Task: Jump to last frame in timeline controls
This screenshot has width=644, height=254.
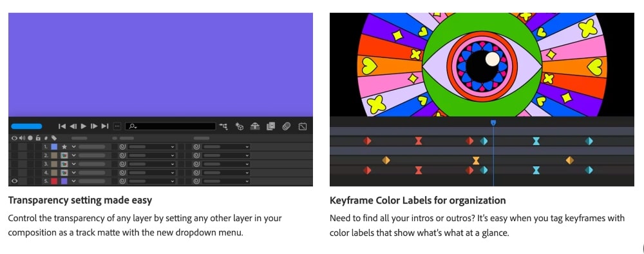Action: [x=105, y=126]
